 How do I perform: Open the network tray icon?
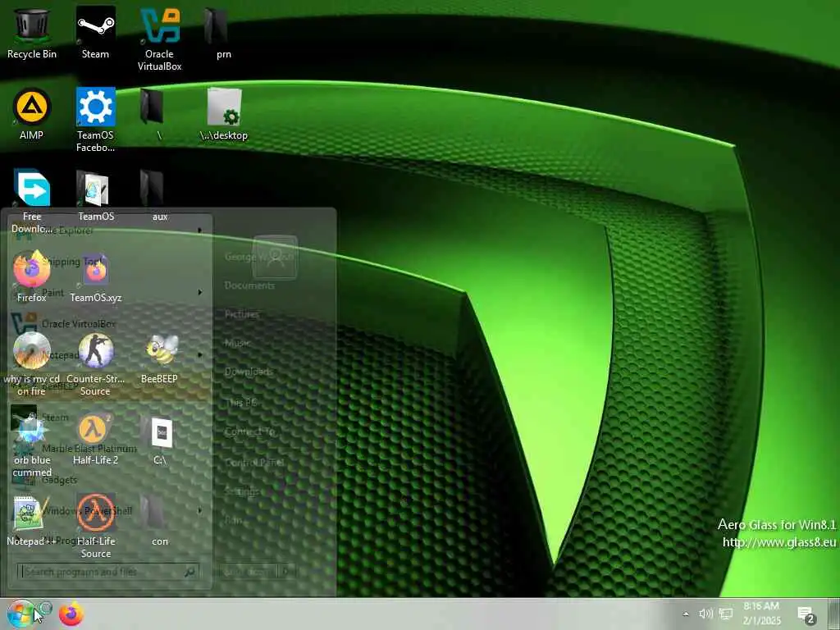[x=726, y=614]
